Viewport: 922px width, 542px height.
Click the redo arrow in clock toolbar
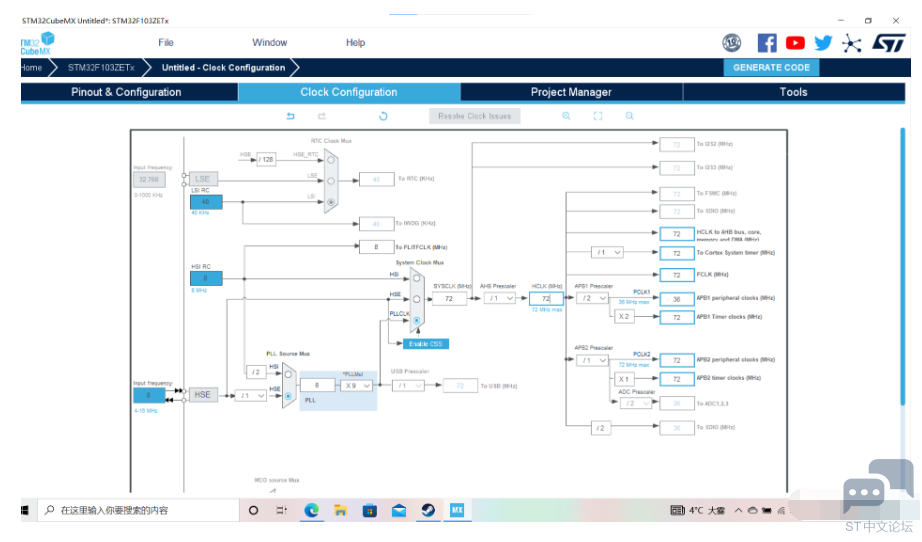point(322,116)
